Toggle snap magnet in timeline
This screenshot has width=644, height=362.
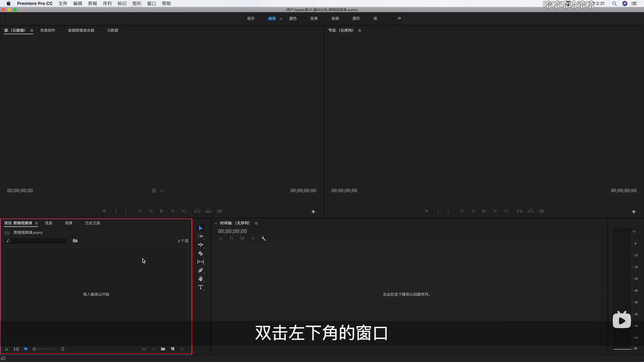(231, 239)
